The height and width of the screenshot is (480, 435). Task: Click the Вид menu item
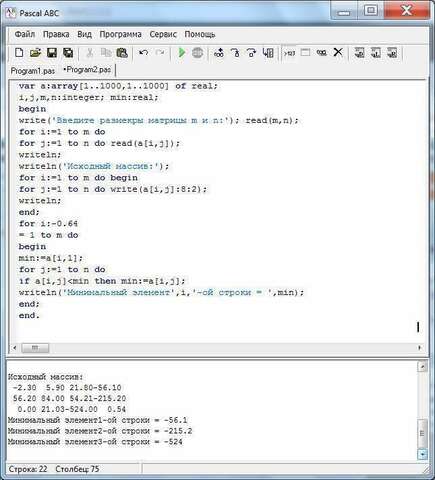tap(84, 34)
